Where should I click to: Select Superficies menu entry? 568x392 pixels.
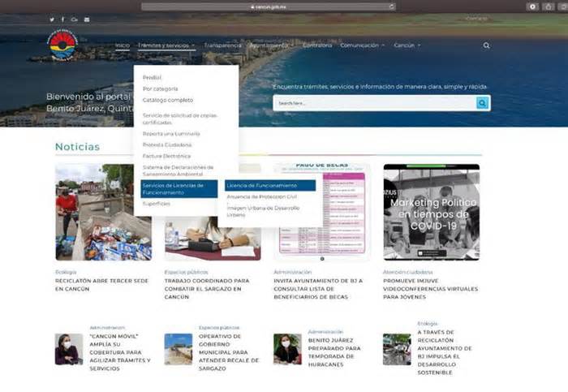tap(156, 204)
